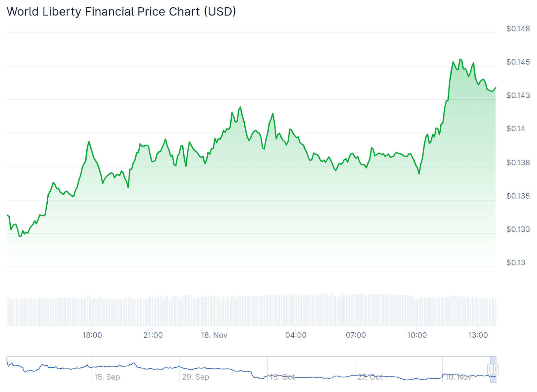Screen dimensions: 537x392
Task: Click the $0.14 price axis label
Action: coord(516,129)
